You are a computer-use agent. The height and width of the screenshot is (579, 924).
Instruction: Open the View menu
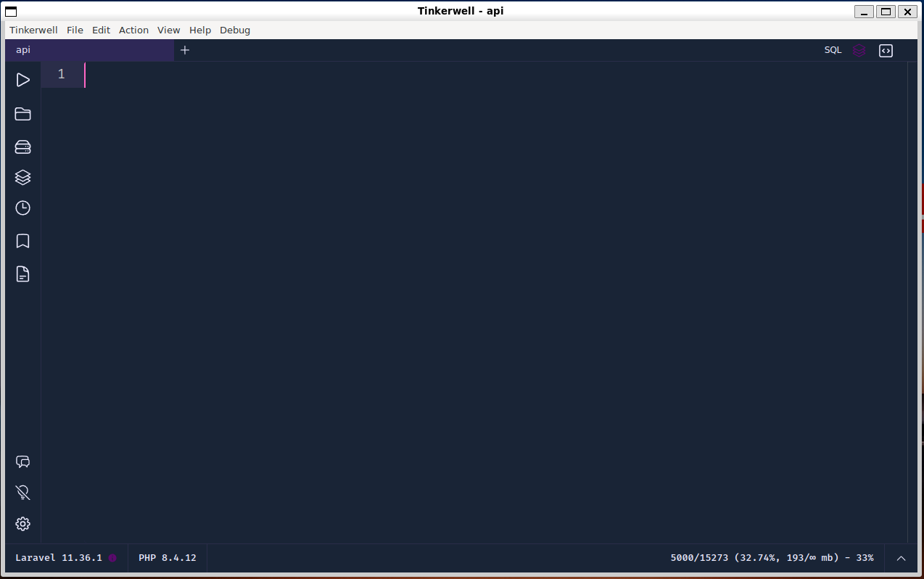168,30
